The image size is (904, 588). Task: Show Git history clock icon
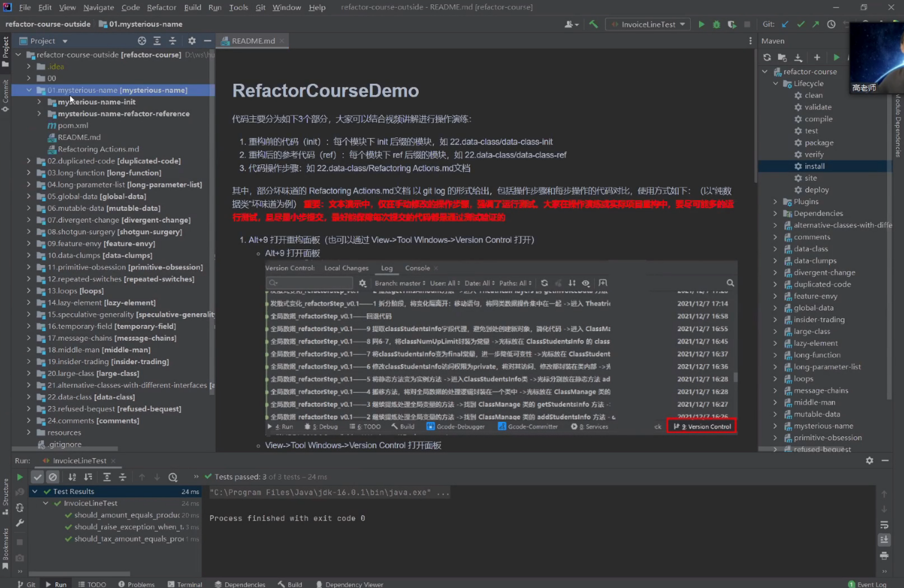click(x=831, y=24)
